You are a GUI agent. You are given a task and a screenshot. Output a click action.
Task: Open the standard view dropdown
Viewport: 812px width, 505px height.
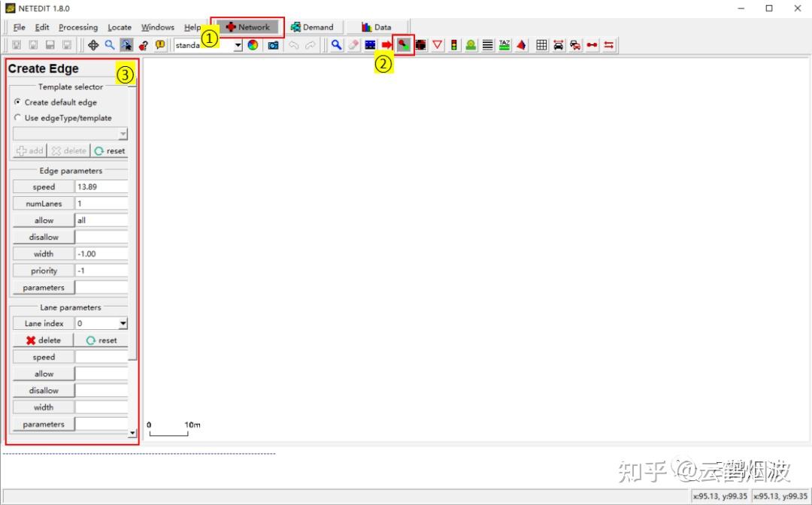(x=238, y=44)
